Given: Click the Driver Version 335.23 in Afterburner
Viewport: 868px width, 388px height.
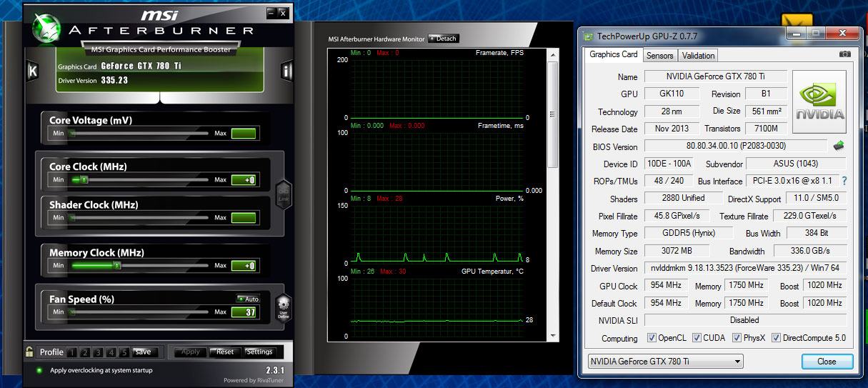Looking at the screenshot, I should (114, 81).
